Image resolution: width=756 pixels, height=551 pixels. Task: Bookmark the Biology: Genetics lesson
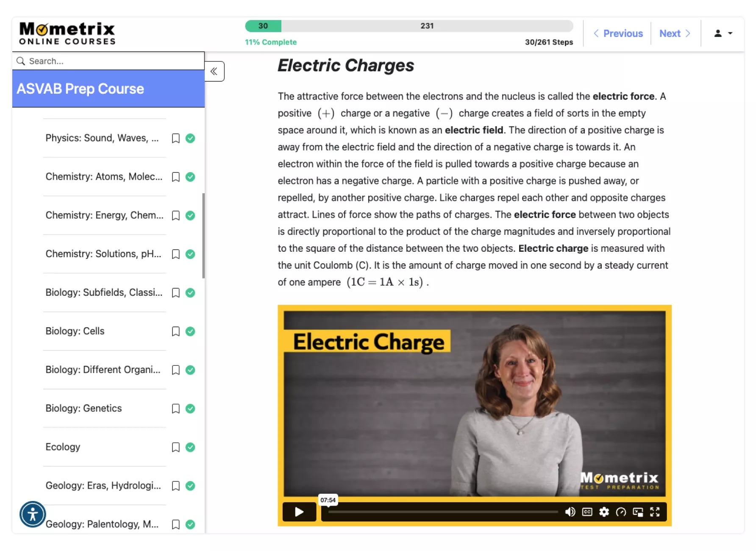point(175,408)
